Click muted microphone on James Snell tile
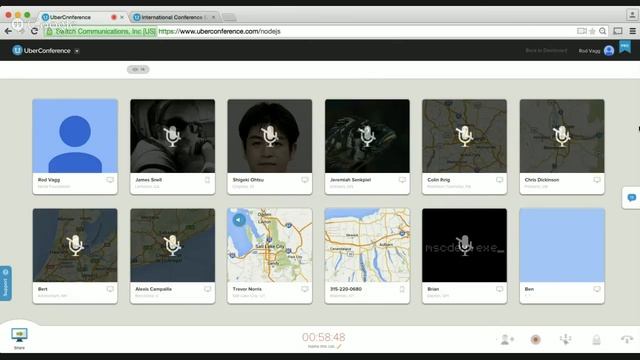Viewport: 640px width, 360px height. pyautogui.click(x=172, y=136)
